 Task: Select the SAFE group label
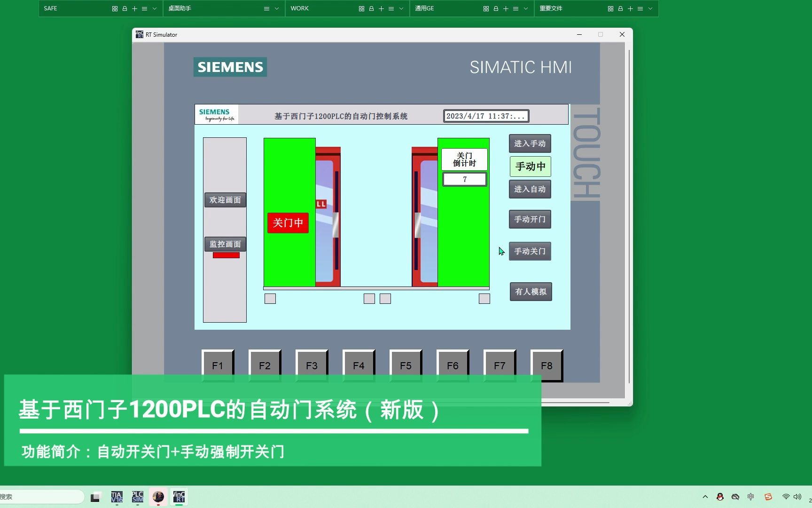click(x=50, y=8)
